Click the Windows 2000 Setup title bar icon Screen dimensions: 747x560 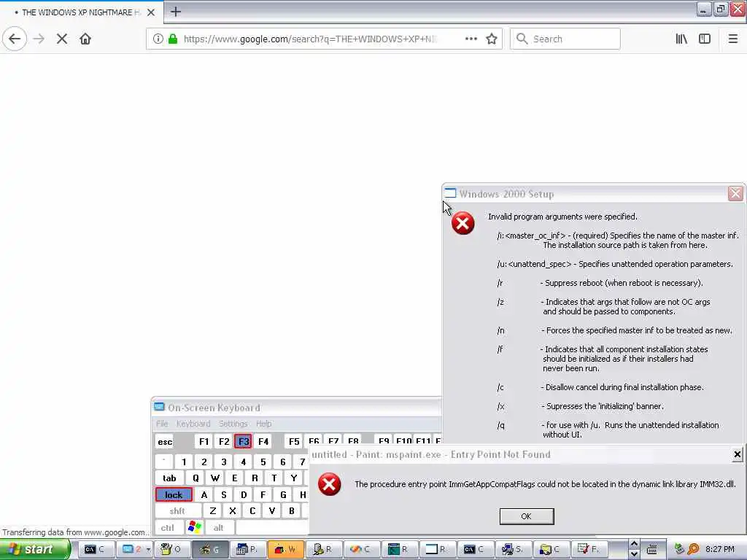pos(450,193)
